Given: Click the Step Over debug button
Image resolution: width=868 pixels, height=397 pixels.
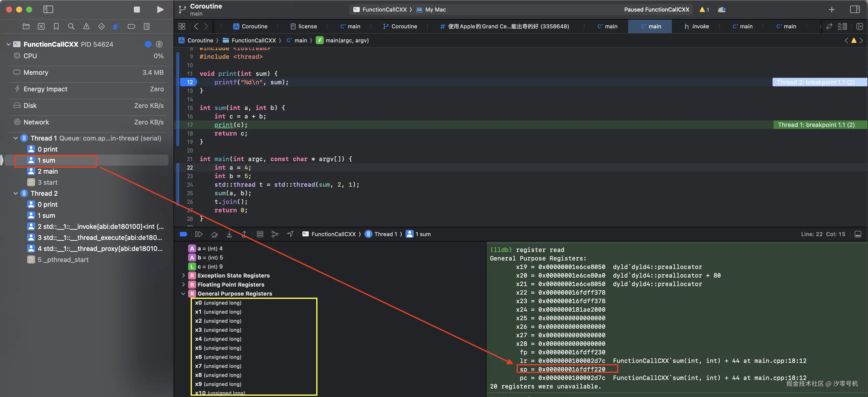Looking at the screenshot, I should (x=214, y=234).
